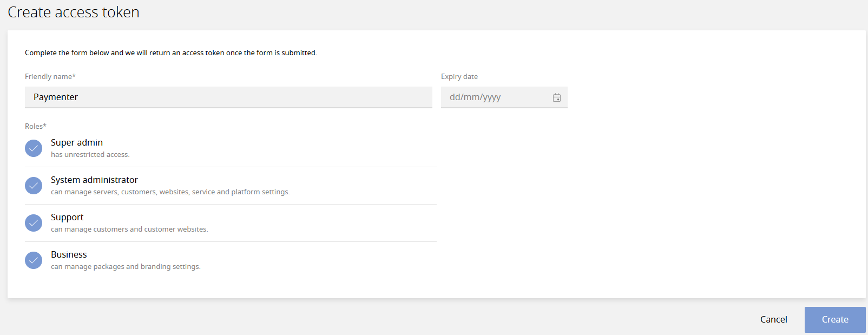Click the Create access token page heading
Screen dimensions: 868x335
tap(74, 12)
